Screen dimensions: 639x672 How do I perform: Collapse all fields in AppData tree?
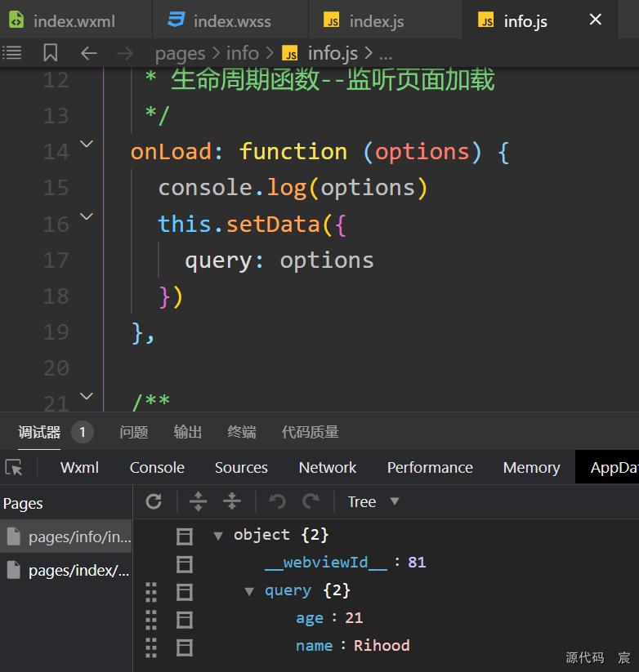tap(231, 501)
